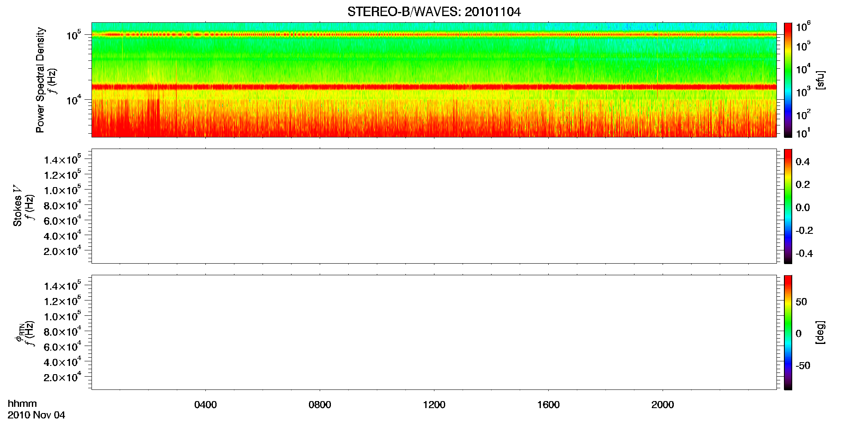
Task: Click the Stokes V colorbar
Action: click(788, 206)
